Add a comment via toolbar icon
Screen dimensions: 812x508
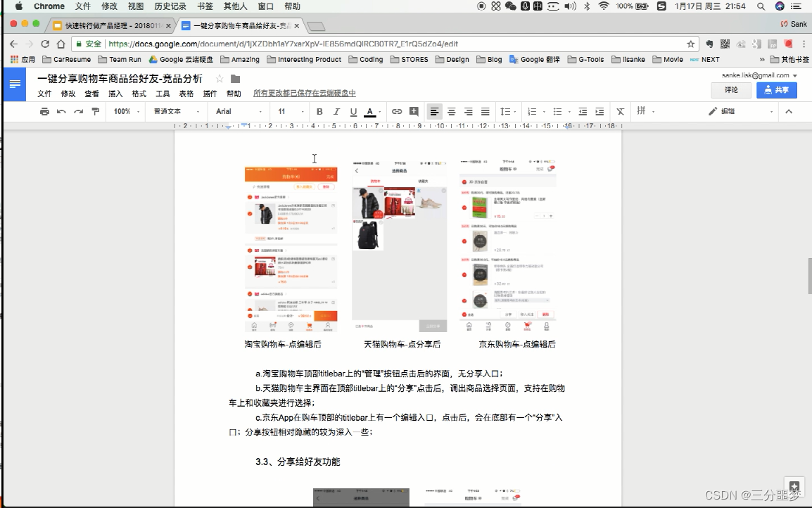click(x=414, y=111)
